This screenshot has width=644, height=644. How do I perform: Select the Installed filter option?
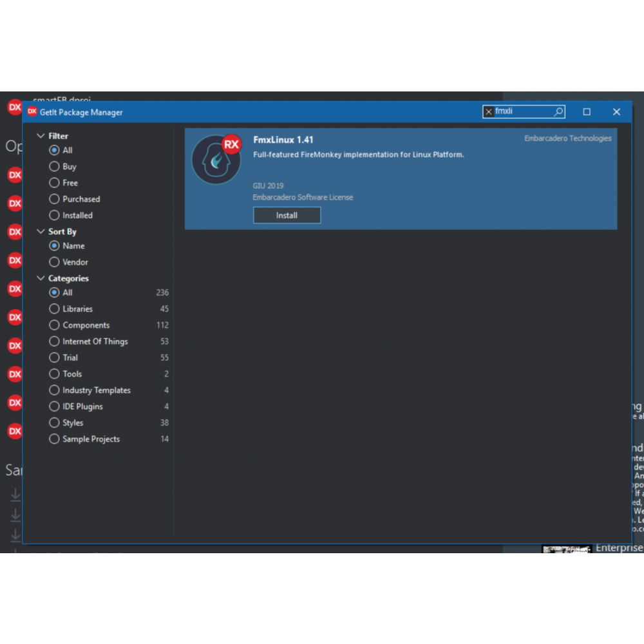pos(55,216)
